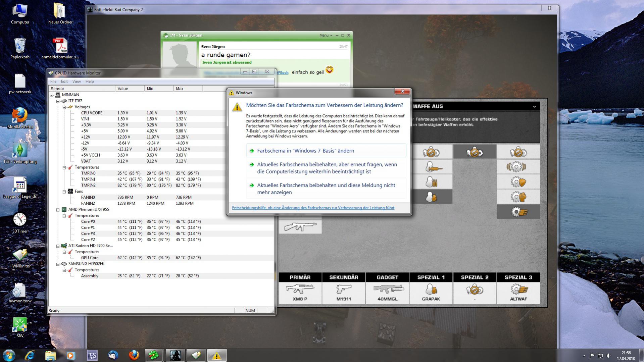Choose keep scheme and don't show message

tap(326, 189)
